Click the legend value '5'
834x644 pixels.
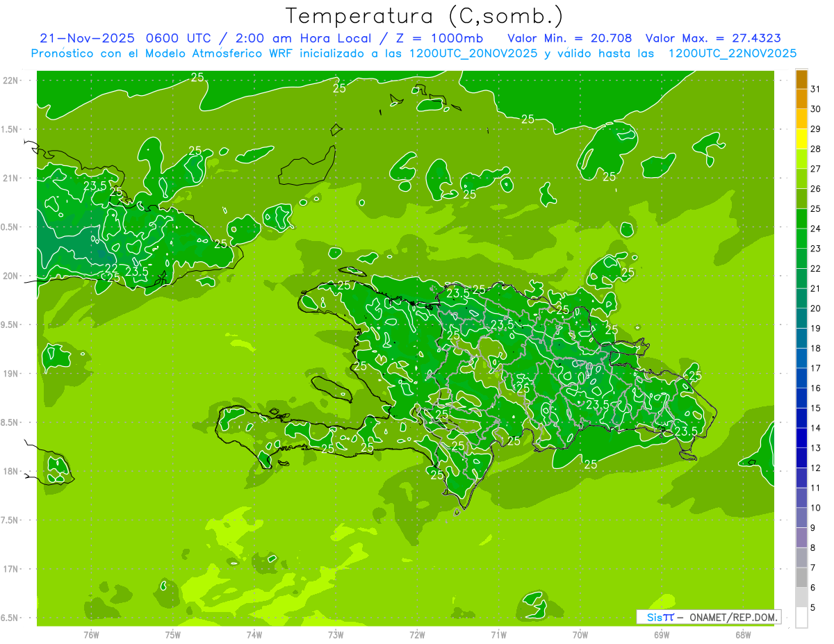click(x=813, y=608)
